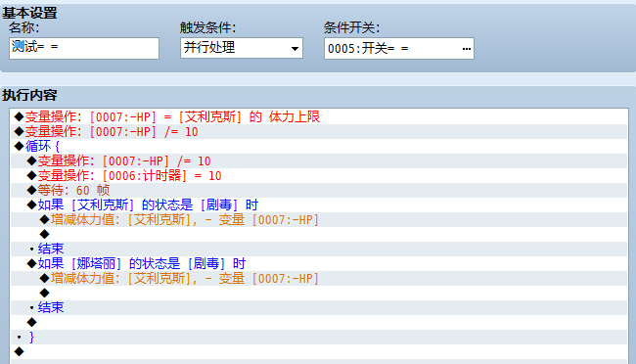Select the loop closing brace } line

[x=318, y=337]
